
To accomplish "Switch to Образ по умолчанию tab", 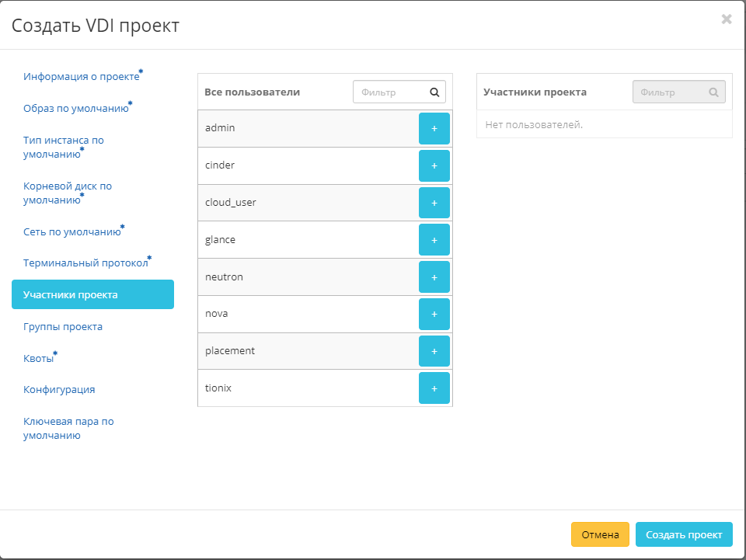I will (75, 108).
